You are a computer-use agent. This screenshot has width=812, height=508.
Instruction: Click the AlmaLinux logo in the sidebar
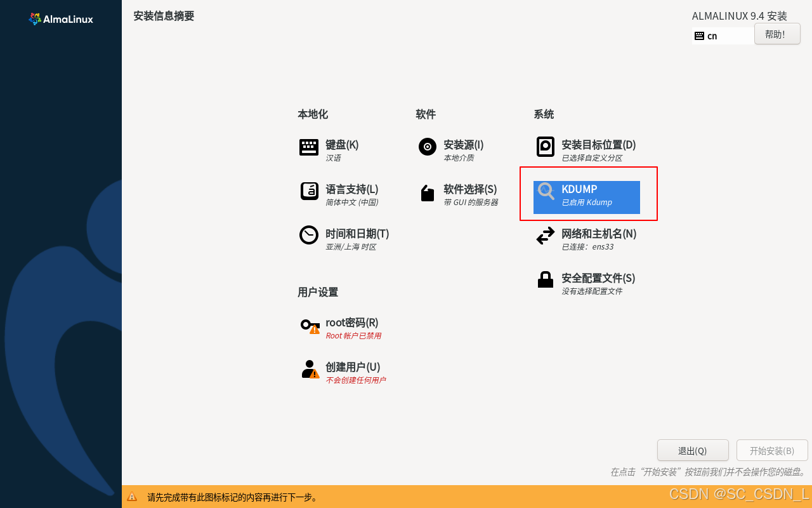click(x=61, y=19)
